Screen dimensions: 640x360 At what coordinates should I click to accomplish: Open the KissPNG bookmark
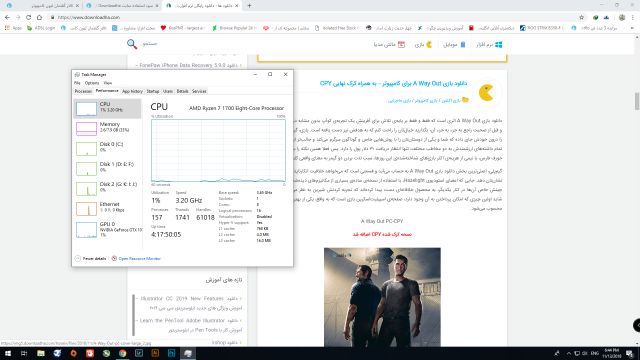(183, 28)
